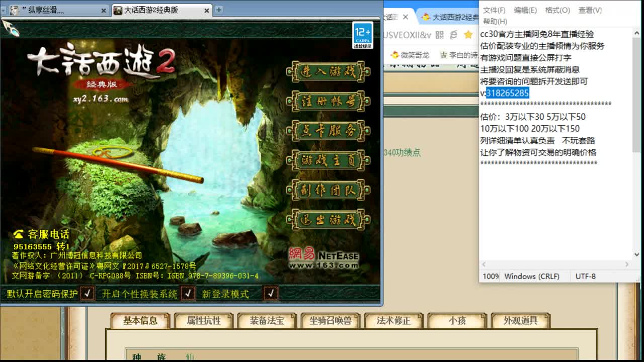This screenshot has height=362, width=644.
Task: Close the first browser tab 大话西
Action: 406,17
